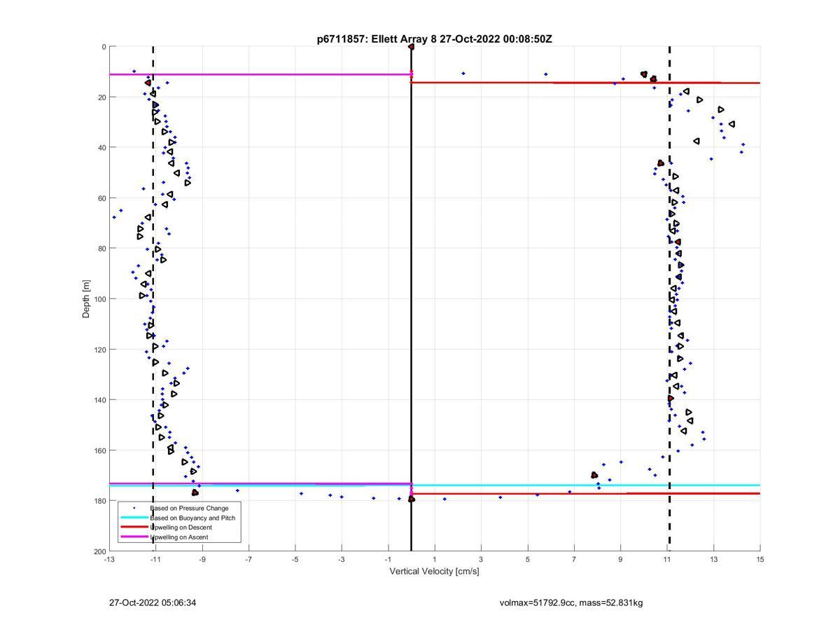Image resolution: width=840 pixels, height=620 pixels.
Task: Select the top red upwelling-on-descent line
Action: tap(585, 83)
